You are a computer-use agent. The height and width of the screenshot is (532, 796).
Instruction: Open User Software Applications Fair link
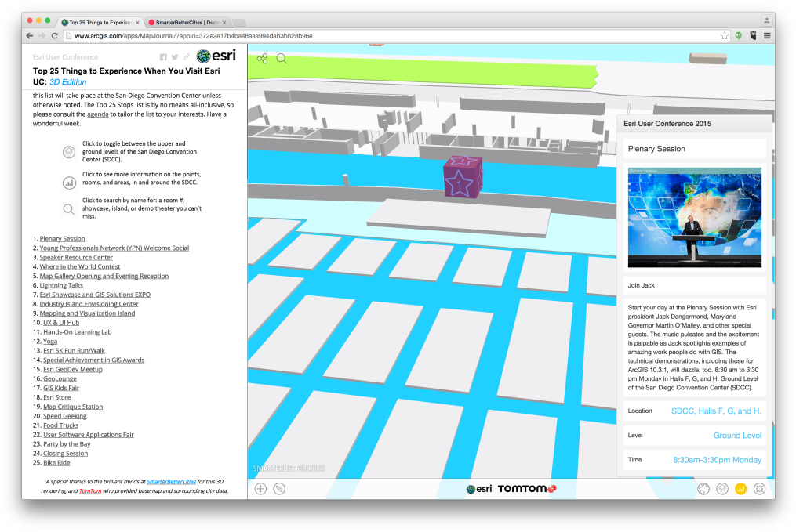click(x=89, y=435)
